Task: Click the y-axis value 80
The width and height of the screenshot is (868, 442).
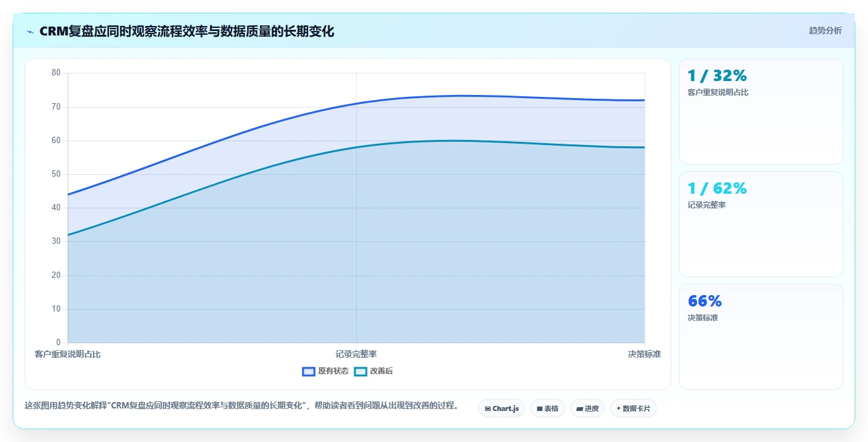Action: point(56,73)
